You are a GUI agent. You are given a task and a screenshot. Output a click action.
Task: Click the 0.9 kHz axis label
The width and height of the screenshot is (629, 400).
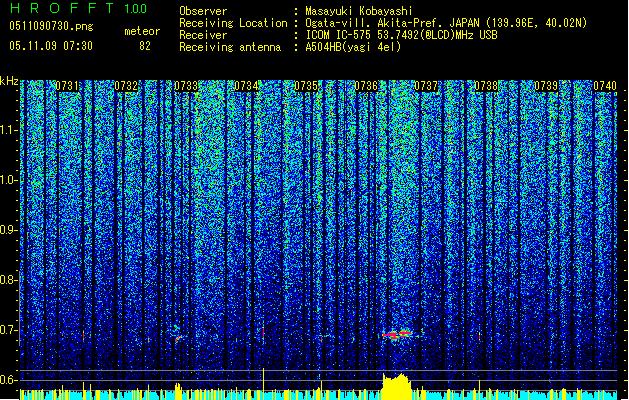(8, 230)
